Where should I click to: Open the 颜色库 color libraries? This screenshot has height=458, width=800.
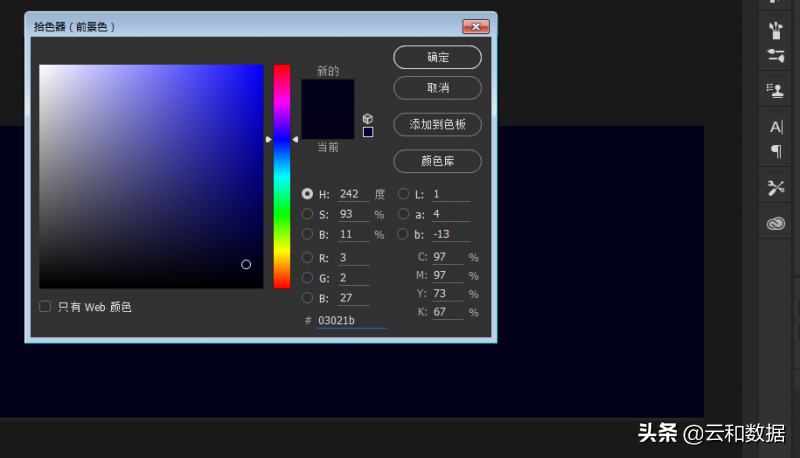437,161
